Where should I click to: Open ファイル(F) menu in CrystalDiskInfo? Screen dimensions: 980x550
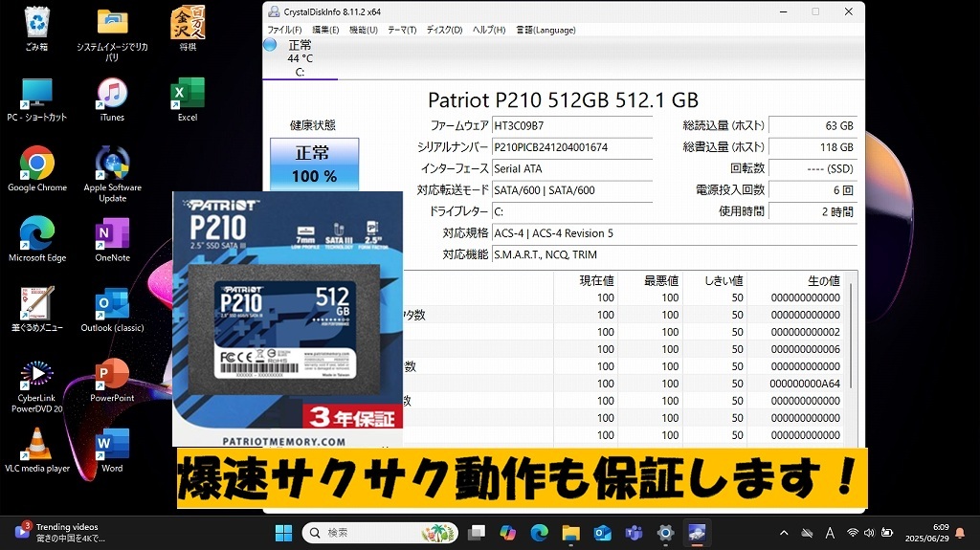(x=284, y=30)
